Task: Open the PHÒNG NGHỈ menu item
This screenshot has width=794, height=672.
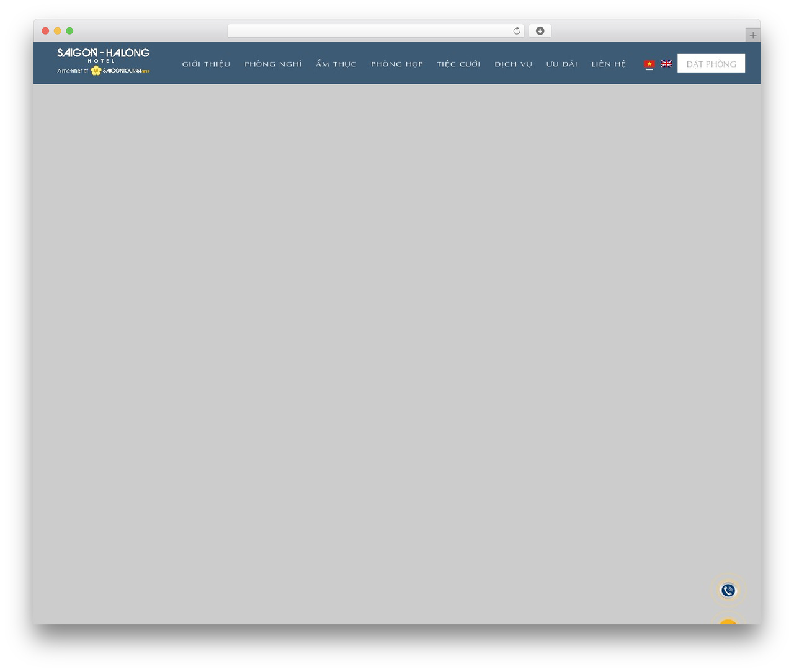Action: 273,64
